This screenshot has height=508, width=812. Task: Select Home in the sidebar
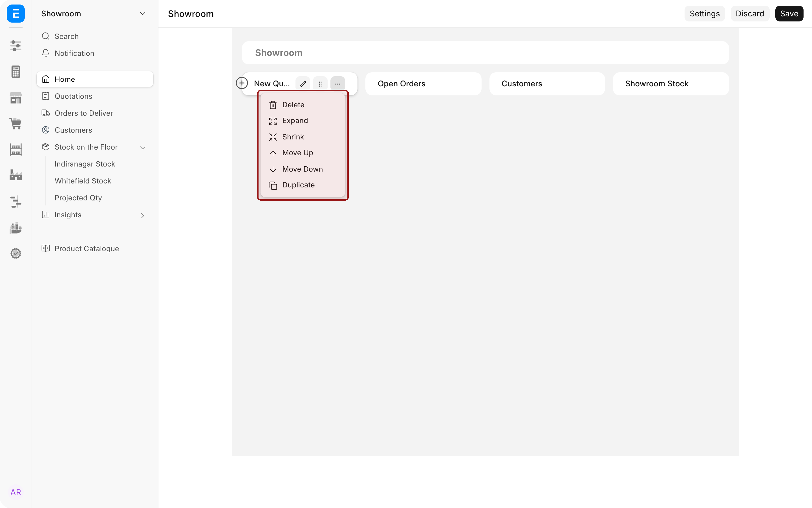tap(95, 79)
